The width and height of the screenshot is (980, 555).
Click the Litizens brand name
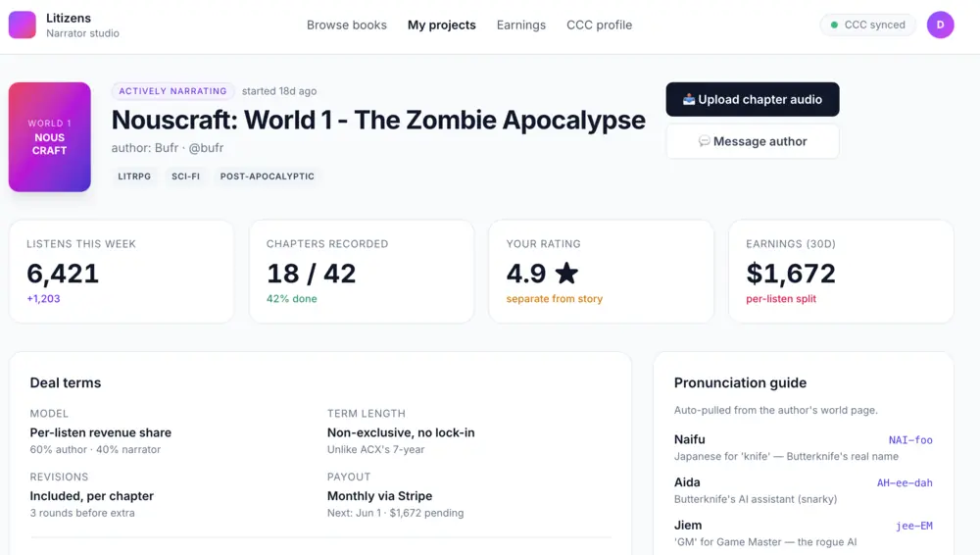click(x=69, y=19)
